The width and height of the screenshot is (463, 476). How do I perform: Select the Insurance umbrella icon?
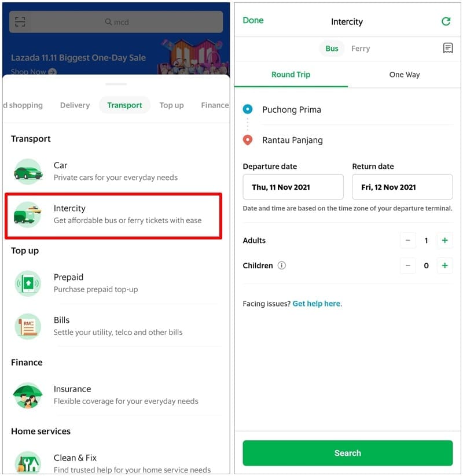click(x=28, y=395)
